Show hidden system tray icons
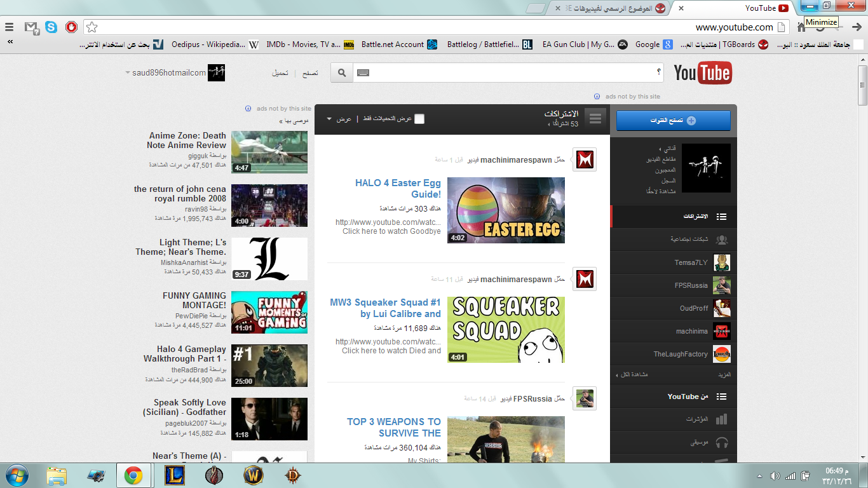The height and width of the screenshot is (488, 868). (759, 476)
